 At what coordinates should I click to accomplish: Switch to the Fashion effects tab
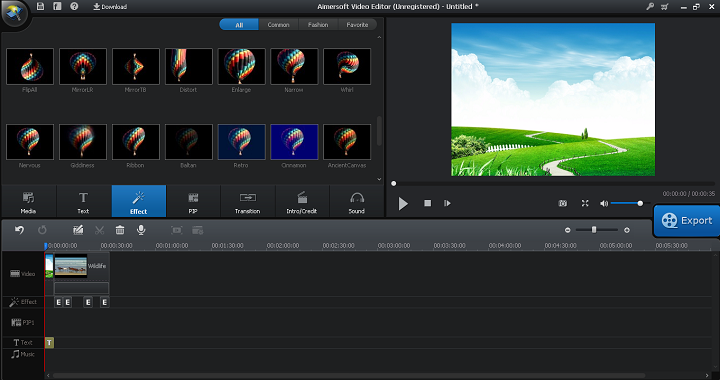(x=318, y=25)
